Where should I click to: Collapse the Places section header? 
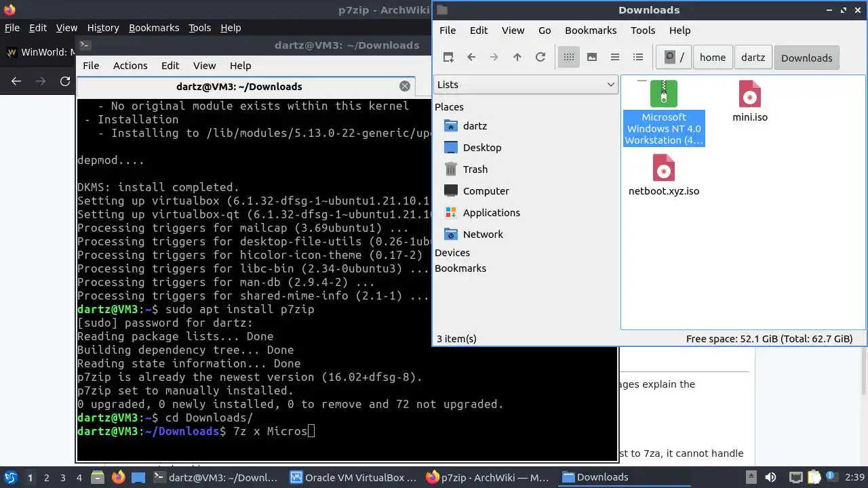tap(449, 107)
